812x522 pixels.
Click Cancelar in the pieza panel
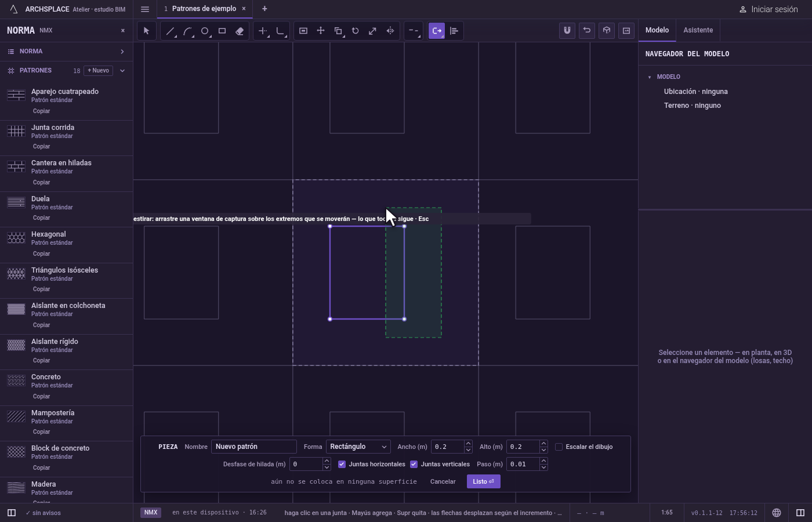click(443, 481)
